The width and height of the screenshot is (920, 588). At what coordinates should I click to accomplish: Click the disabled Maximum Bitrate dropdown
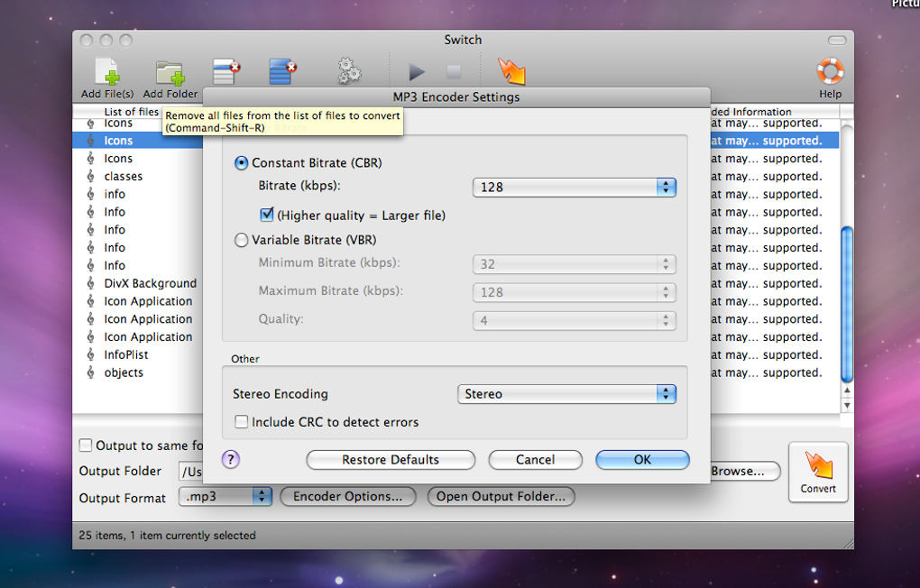pos(575,292)
